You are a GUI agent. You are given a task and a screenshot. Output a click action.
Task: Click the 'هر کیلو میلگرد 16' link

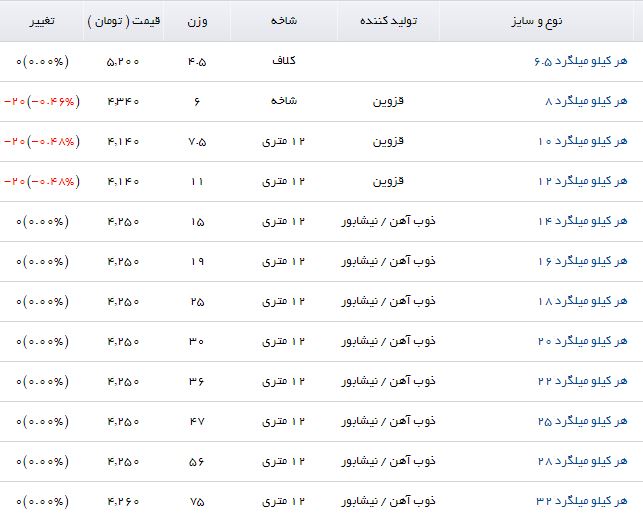pyautogui.click(x=581, y=262)
